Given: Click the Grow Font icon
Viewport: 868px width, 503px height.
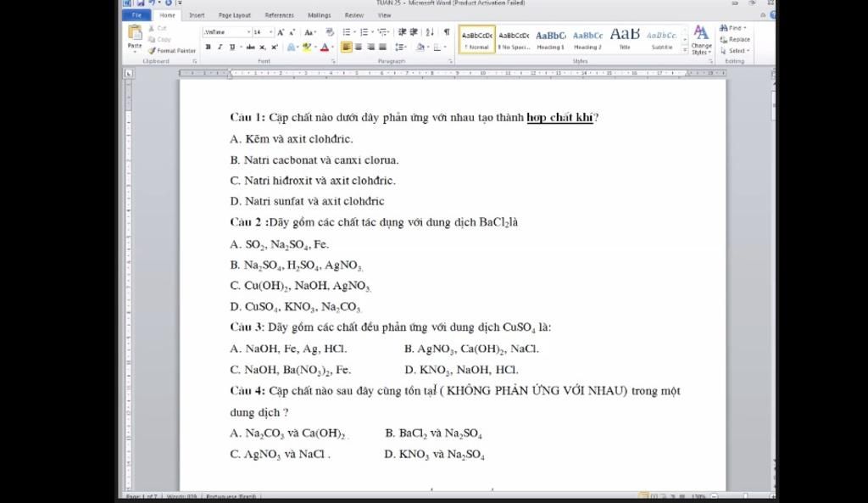Looking at the screenshot, I should pyautogui.click(x=281, y=32).
